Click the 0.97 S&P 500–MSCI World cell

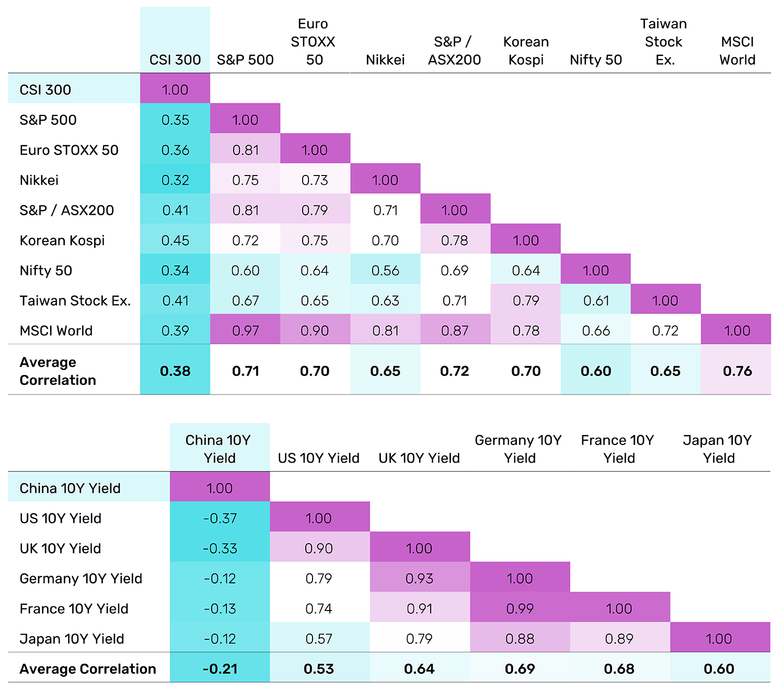245,331
